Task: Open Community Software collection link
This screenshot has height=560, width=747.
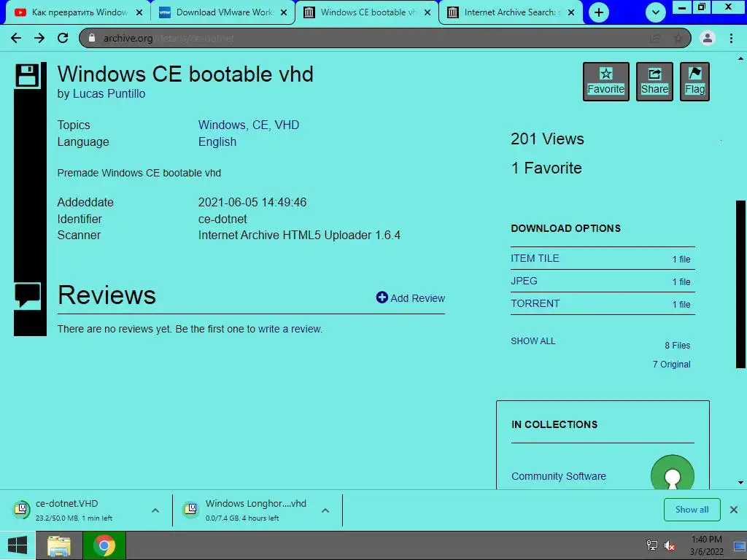Action: (x=558, y=476)
